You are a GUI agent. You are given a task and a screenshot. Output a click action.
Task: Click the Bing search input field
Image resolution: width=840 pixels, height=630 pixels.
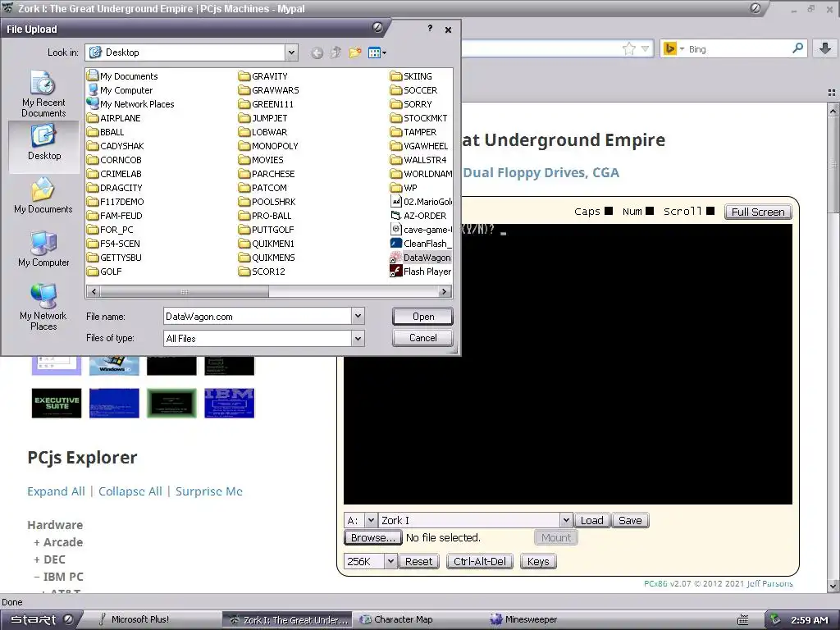[x=737, y=49]
